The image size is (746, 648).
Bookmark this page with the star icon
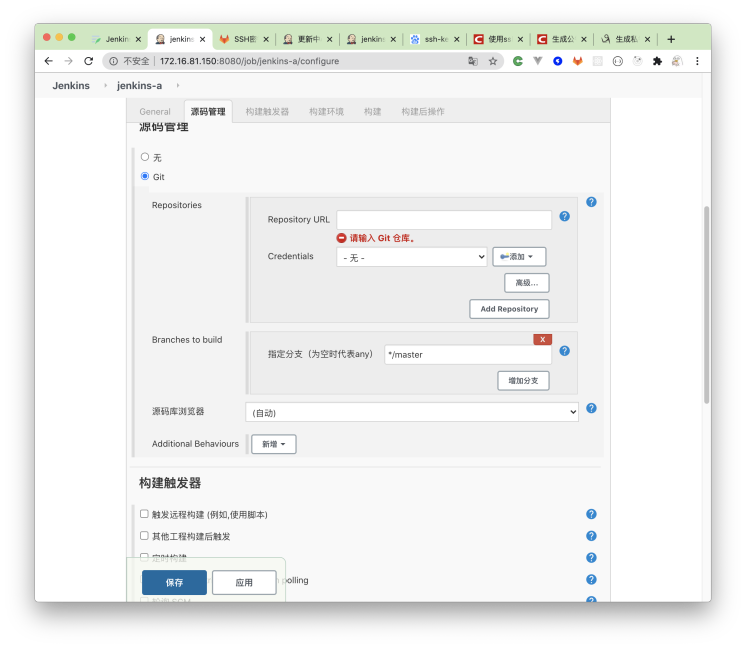[x=493, y=61]
